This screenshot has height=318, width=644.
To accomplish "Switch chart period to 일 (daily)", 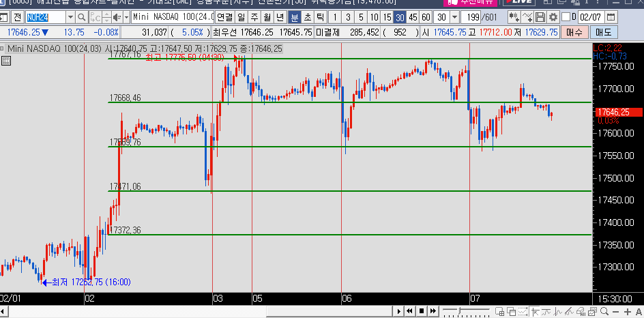I will [x=241, y=17].
